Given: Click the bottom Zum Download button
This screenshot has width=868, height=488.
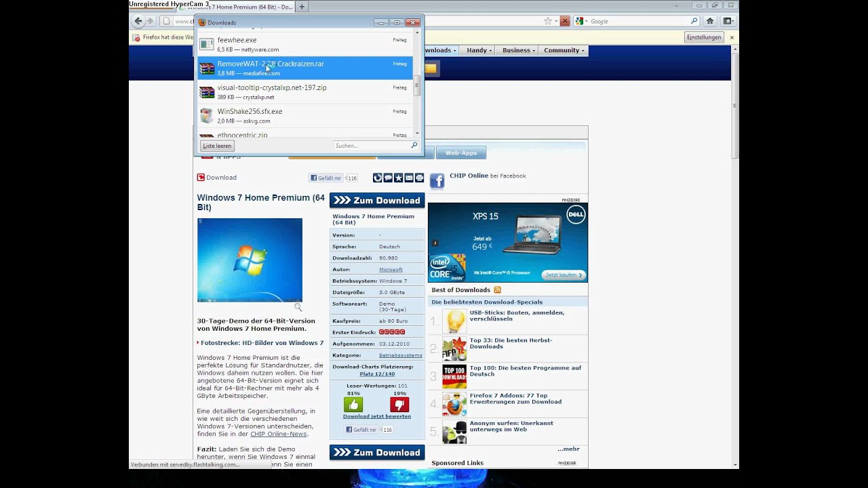Looking at the screenshot, I should pos(377,453).
